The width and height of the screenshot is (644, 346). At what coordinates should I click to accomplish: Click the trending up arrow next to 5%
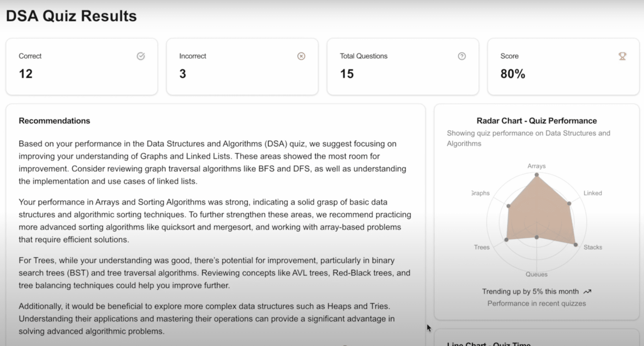[587, 291]
